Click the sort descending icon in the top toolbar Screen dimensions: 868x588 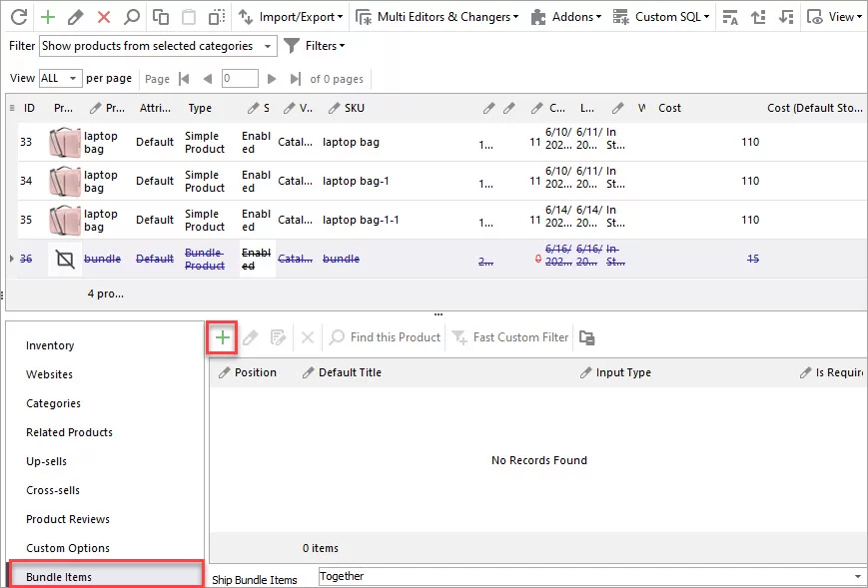pos(785,17)
